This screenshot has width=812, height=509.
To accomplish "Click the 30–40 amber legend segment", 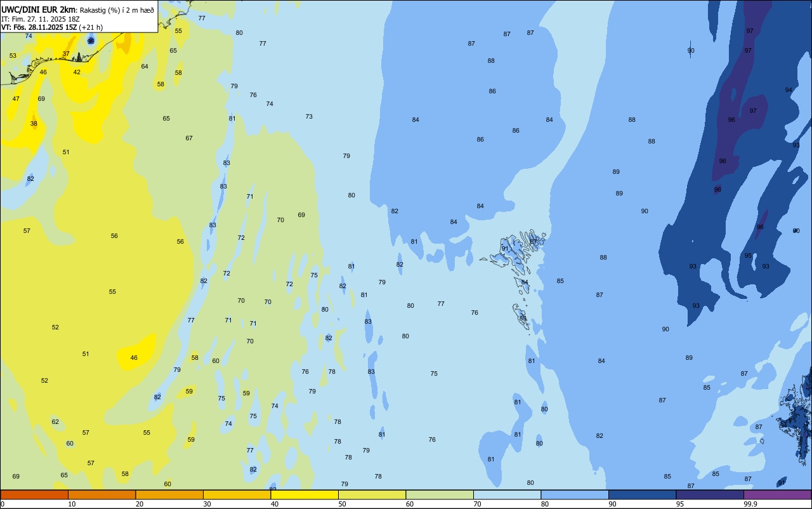I will coord(237,494).
